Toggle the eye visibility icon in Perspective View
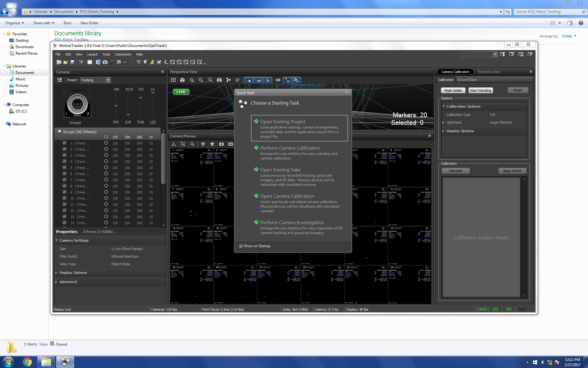The image size is (588, 368). [278, 80]
